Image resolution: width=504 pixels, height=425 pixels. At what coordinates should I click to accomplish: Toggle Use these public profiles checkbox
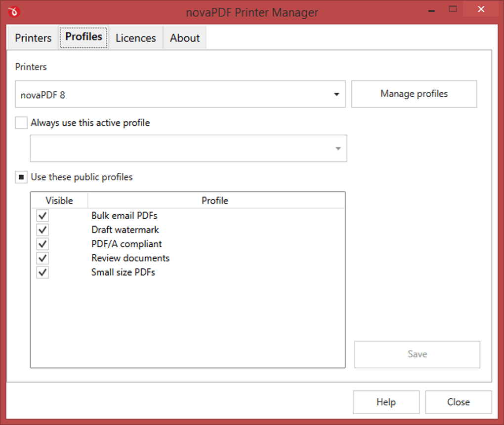[x=21, y=177]
